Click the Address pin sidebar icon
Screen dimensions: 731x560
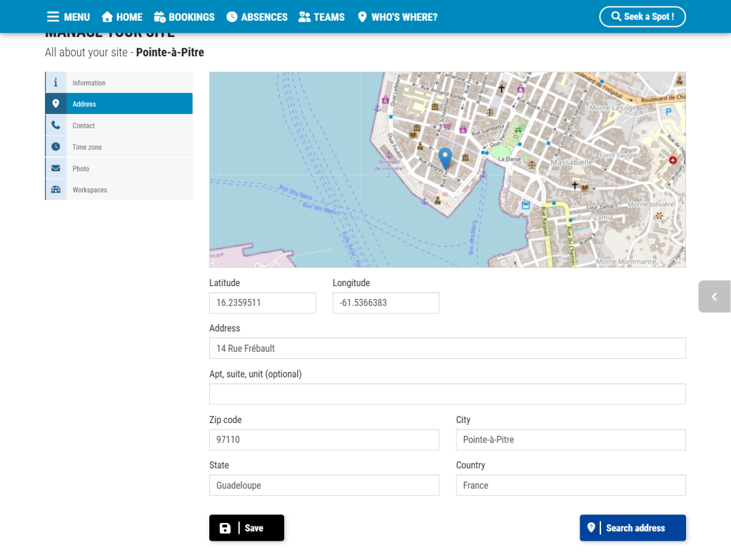click(x=56, y=103)
